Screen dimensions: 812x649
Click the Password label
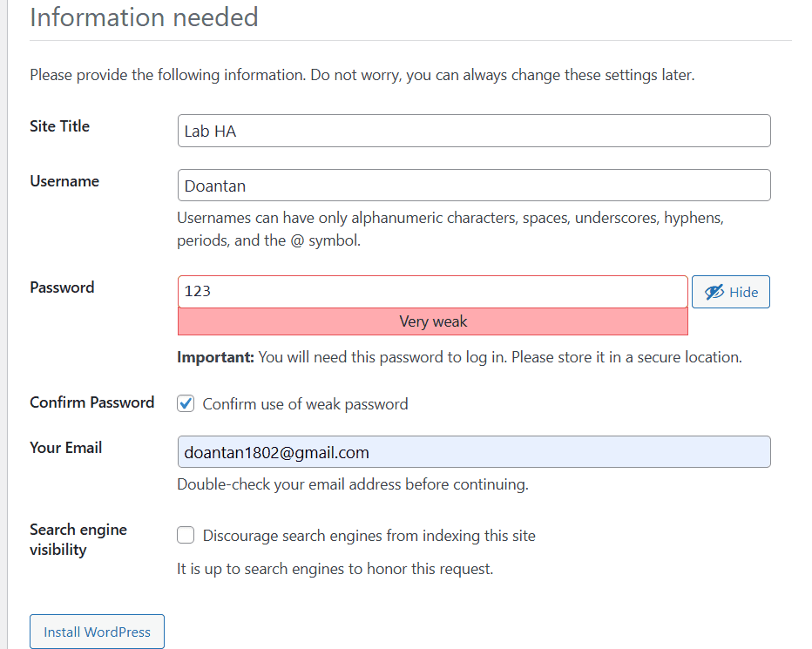click(x=62, y=287)
